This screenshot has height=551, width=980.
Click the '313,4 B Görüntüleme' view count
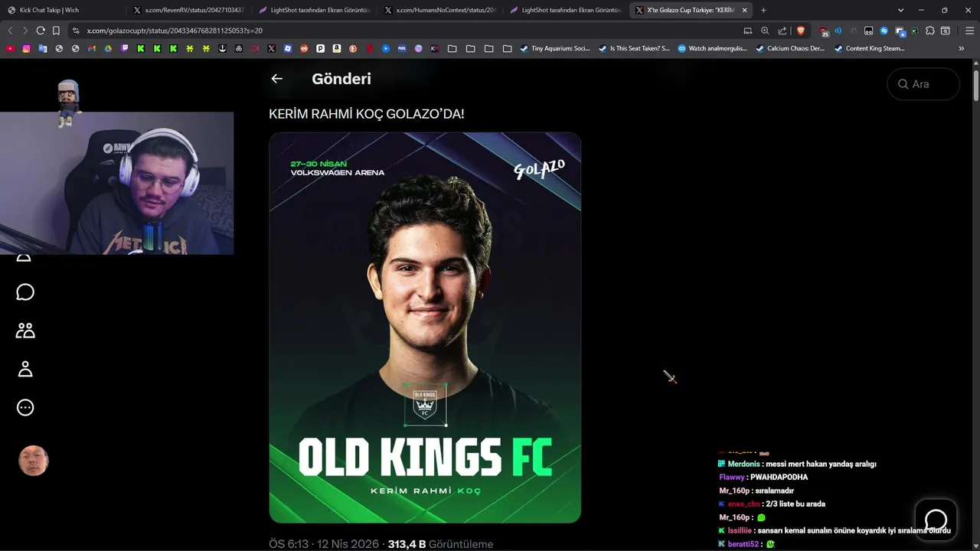pos(440,544)
